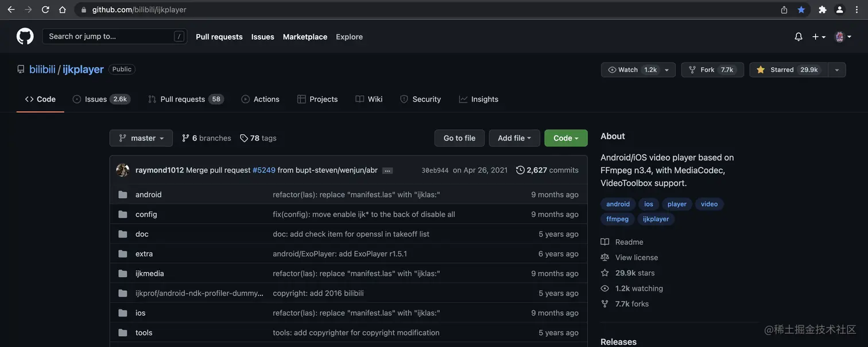Switch to the Issues tab

pos(102,99)
